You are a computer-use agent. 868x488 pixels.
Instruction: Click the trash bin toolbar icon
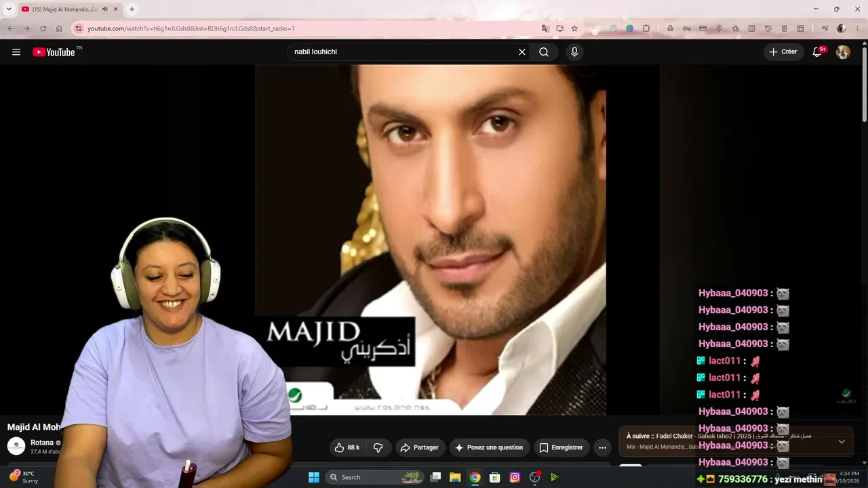(x=784, y=28)
